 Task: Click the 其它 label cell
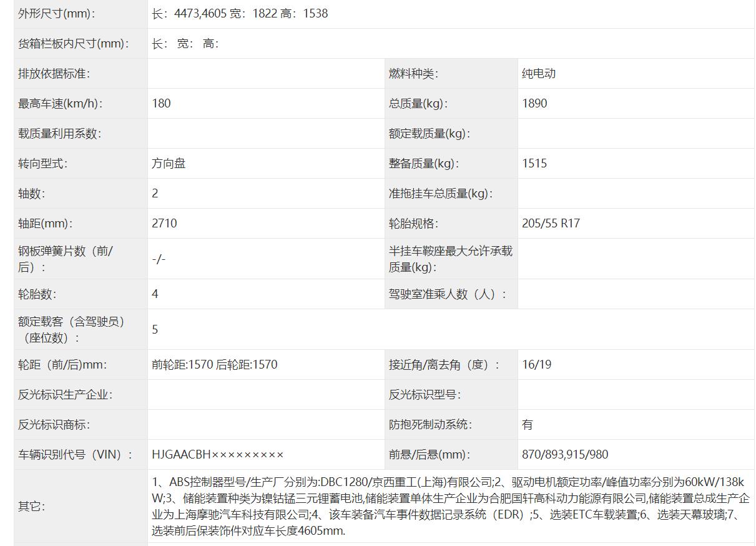[x=81, y=507]
